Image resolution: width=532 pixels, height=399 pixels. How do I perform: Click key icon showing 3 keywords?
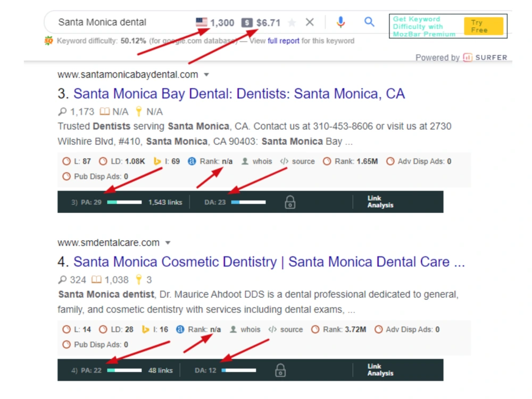pyautogui.click(x=139, y=279)
